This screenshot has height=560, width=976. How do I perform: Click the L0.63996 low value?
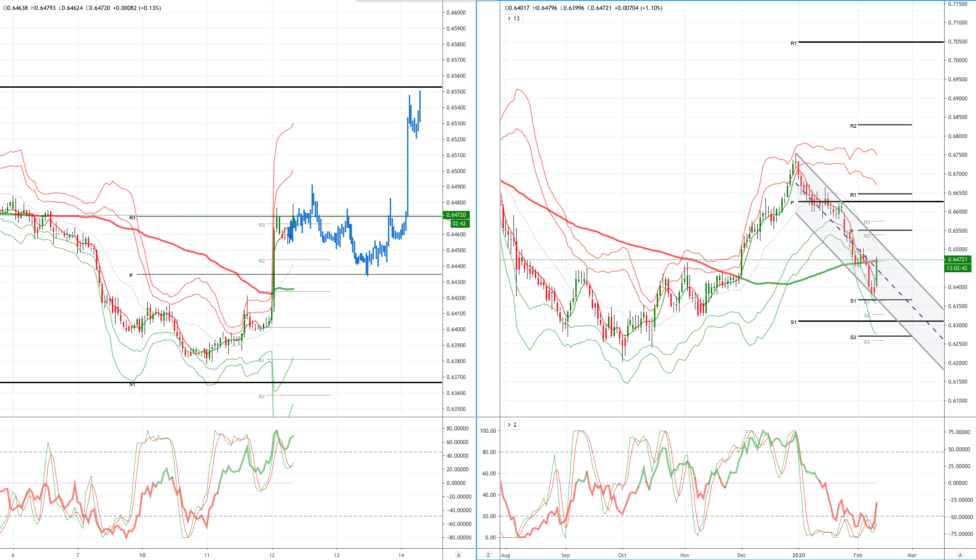pos(572,8)
